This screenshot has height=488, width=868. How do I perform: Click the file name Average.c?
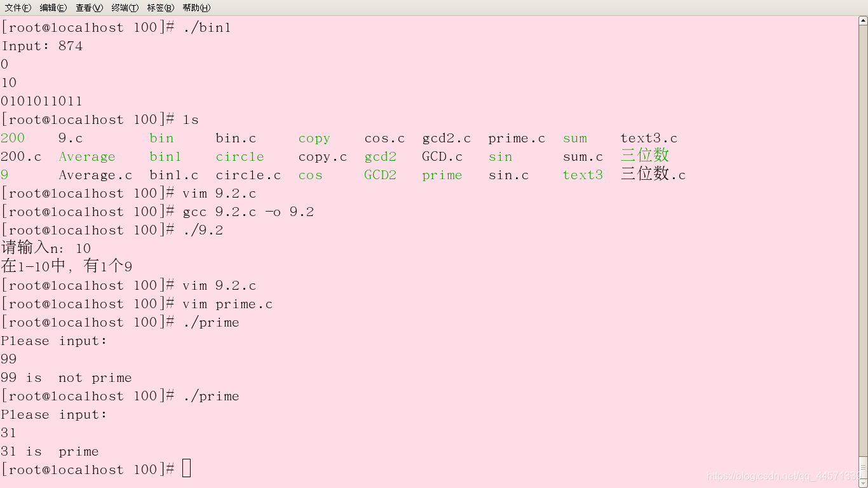pos(95,175)
